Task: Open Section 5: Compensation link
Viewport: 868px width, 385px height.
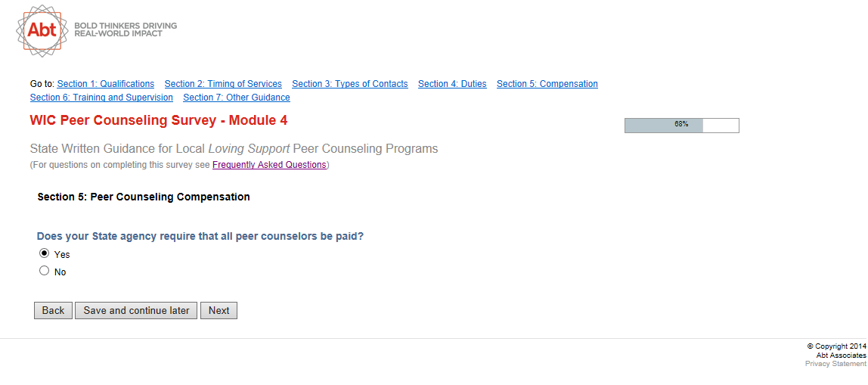Action: [x=547, y=84]
